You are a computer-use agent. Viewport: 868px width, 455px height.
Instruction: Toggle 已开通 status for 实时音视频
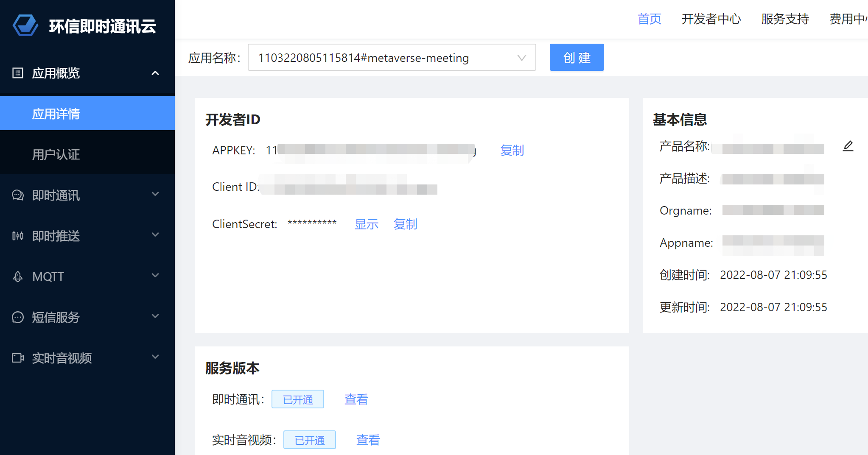click(x=309, y=440)
